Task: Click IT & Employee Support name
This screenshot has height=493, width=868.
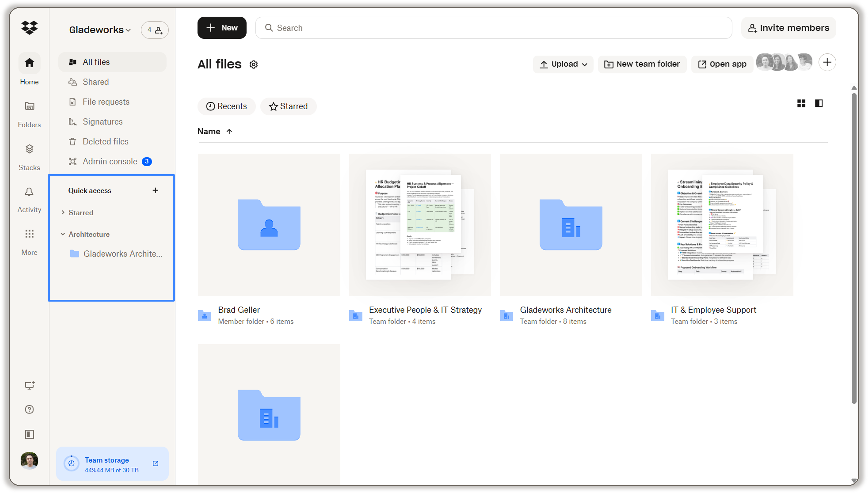Action: click(713, 310)
